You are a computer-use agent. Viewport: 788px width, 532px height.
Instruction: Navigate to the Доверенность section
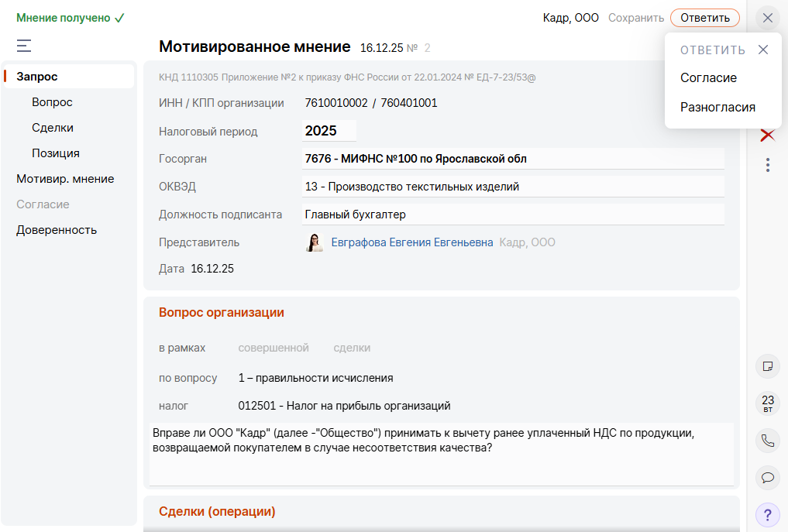(57, 229)
